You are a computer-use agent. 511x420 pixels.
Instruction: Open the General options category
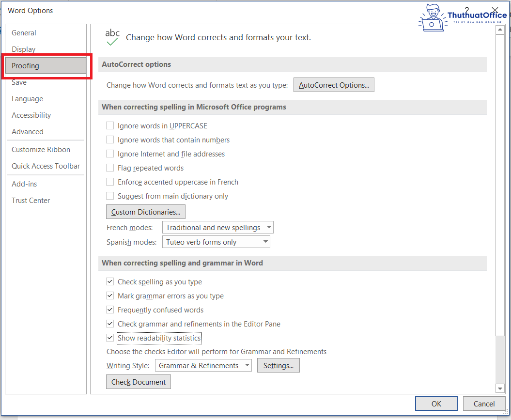[24, 33]
